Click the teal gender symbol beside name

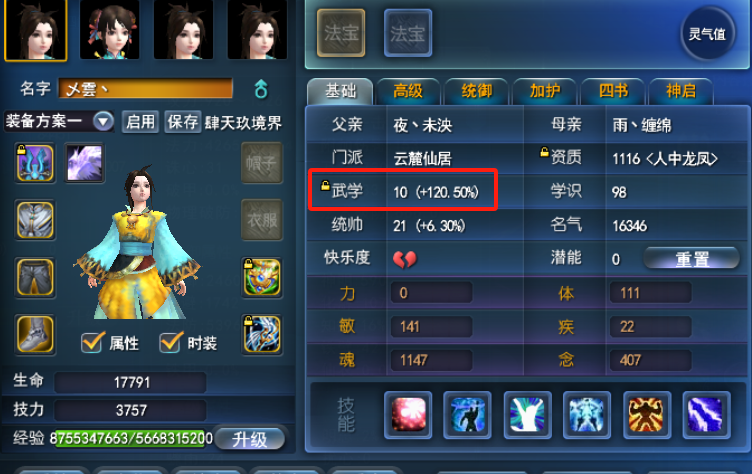point(261,89)
